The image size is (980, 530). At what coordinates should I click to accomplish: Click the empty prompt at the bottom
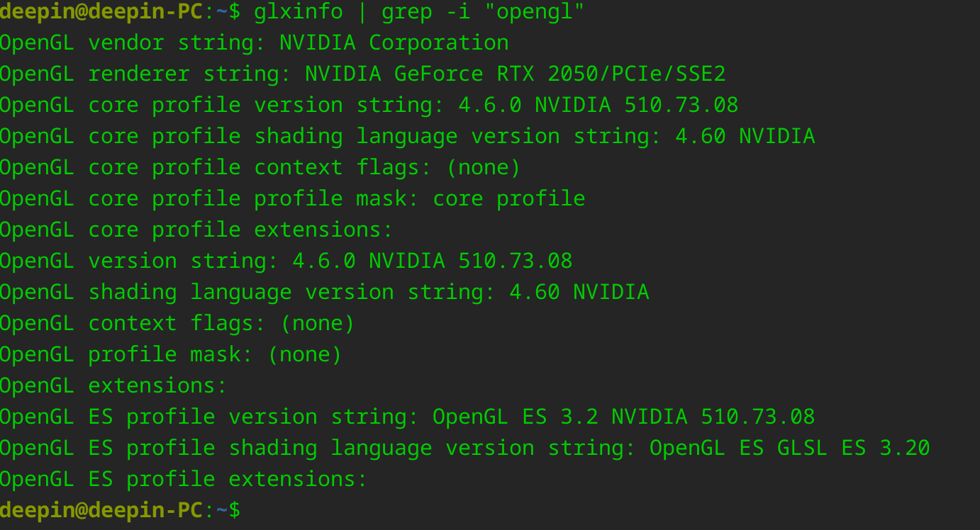[x=121, y=510]
